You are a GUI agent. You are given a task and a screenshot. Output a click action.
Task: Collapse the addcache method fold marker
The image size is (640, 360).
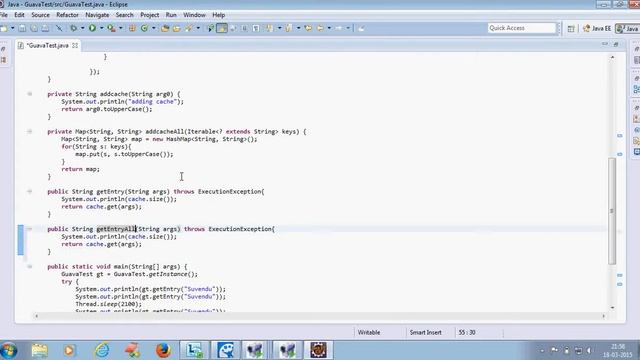click(x=29, y=94)
